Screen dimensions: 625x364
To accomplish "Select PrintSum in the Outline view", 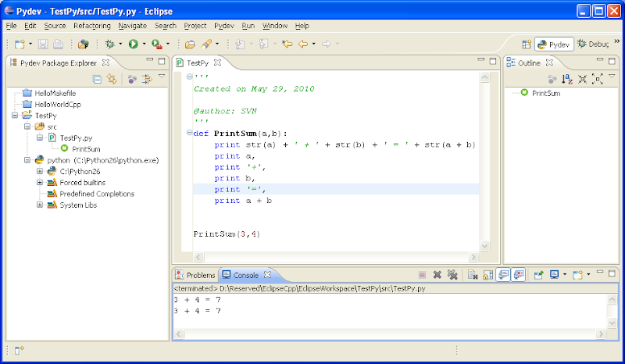I will point(546,93).
